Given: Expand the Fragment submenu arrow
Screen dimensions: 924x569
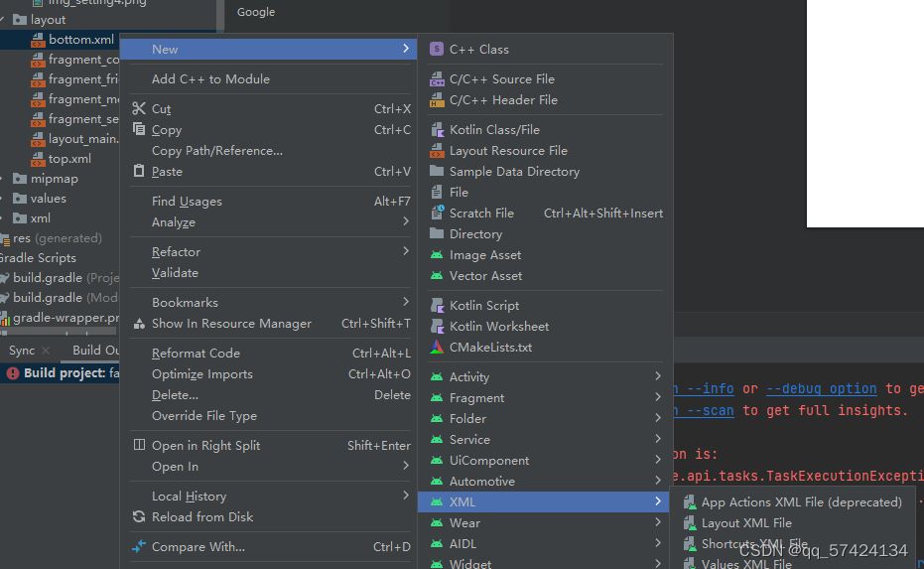Looking at the screenshot, I should click(658, 397).
